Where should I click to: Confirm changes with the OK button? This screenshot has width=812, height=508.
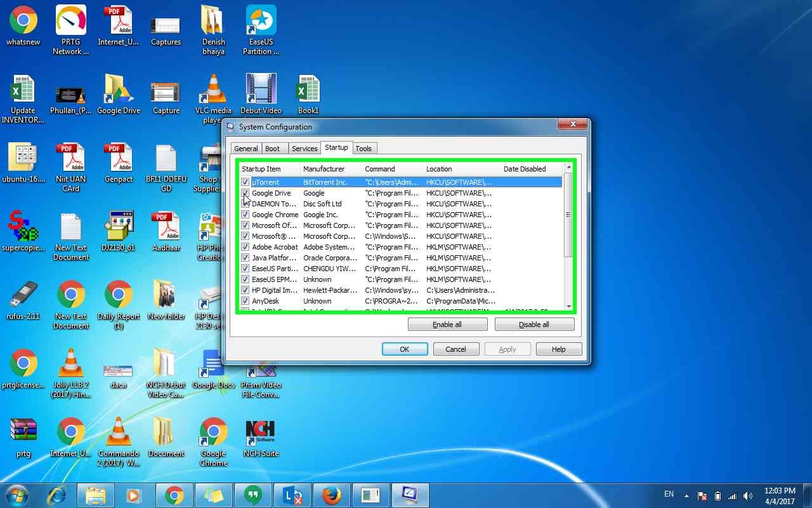404,349
